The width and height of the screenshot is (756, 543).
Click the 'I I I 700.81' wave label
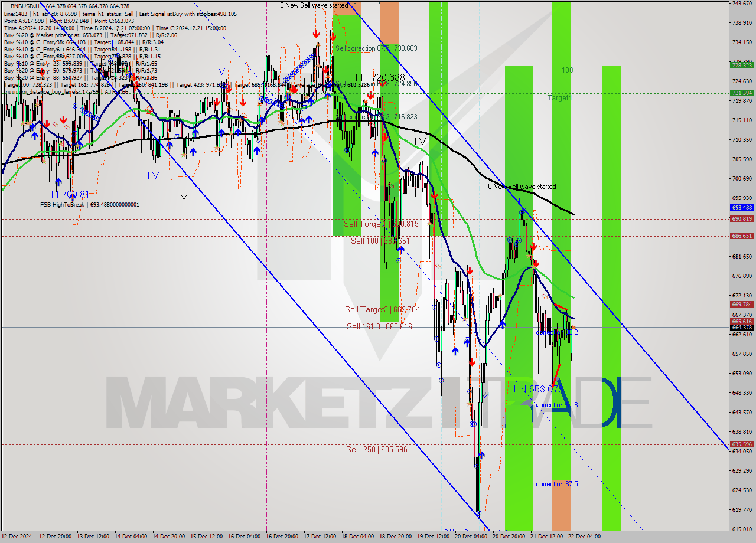click(67, 194)
